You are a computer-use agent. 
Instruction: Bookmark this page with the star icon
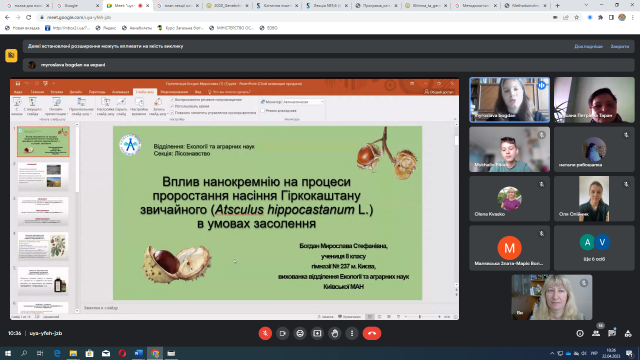[x=576, y=18]
